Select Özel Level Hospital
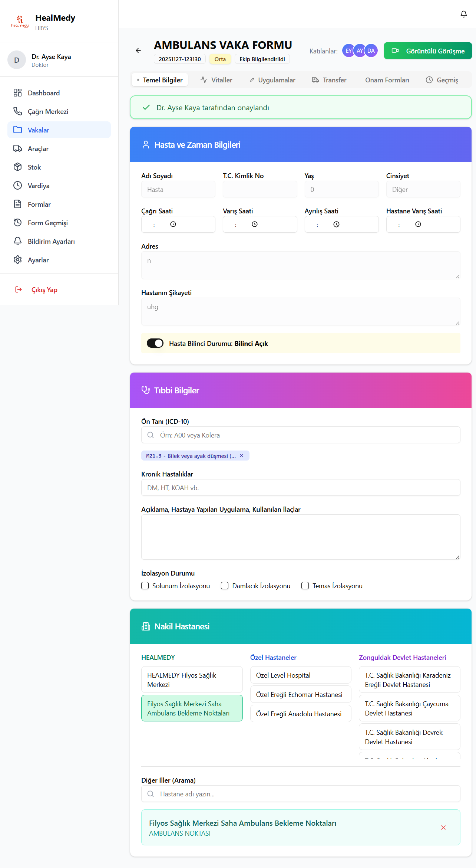The image size is (476, 868). [x=300, y=675]
